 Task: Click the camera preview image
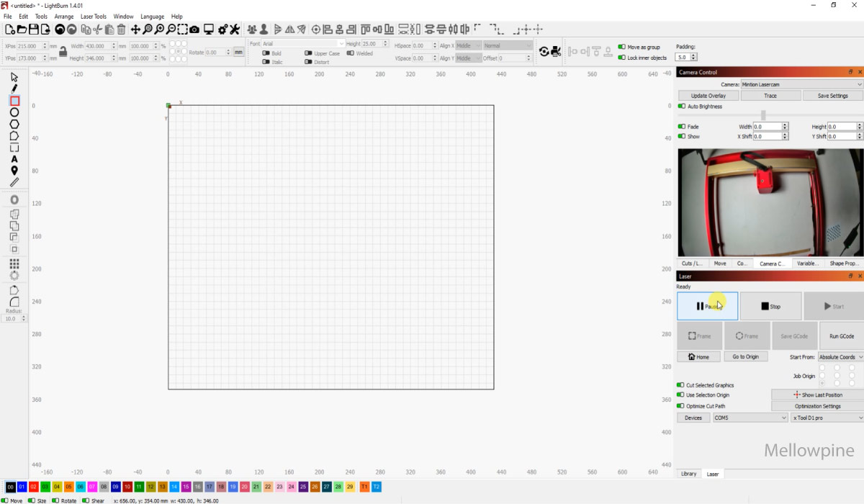click(770, 202)
